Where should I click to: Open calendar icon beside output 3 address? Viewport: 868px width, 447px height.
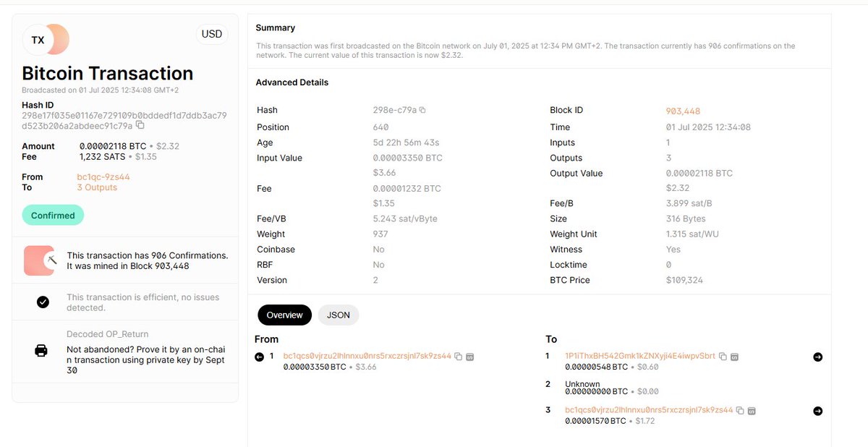click(x=752, y=410)
